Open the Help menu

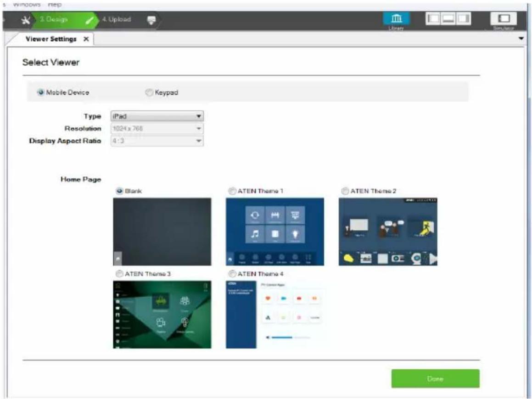coord(54,5)
